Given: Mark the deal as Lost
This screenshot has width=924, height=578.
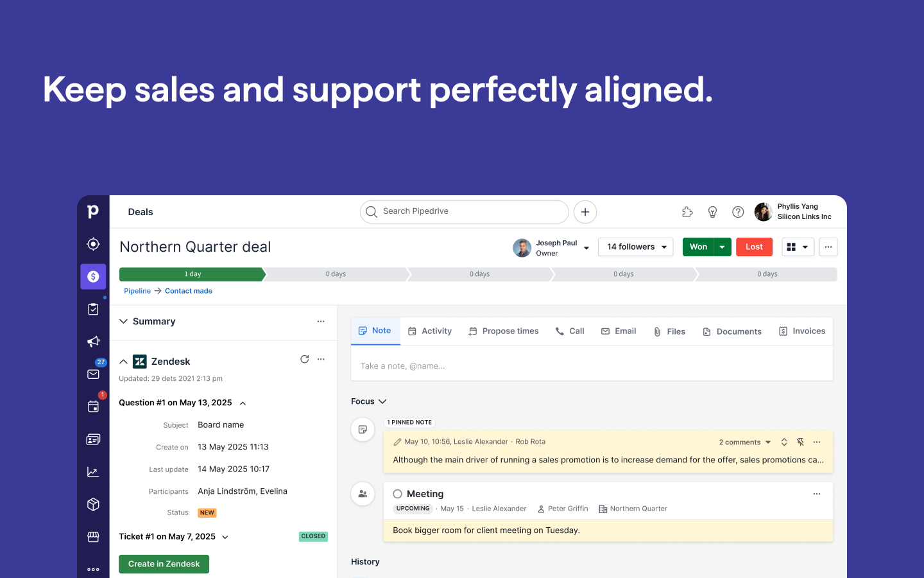Looking at the screenshot, I should pos(754,247).
